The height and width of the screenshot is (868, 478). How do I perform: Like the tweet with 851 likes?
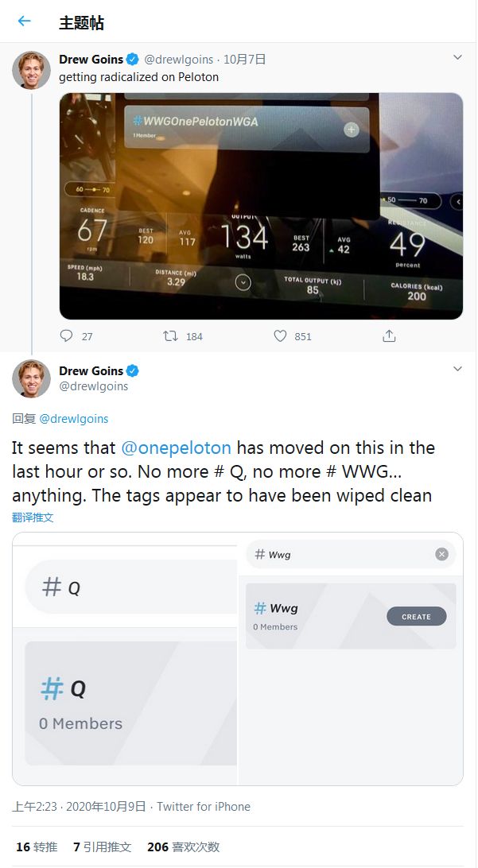280,336
